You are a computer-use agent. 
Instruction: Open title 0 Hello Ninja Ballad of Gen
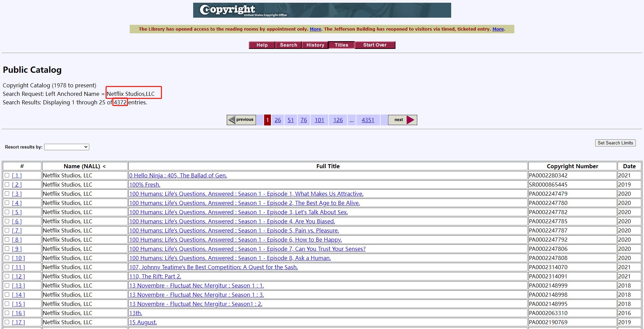click(x=178, y=175)
